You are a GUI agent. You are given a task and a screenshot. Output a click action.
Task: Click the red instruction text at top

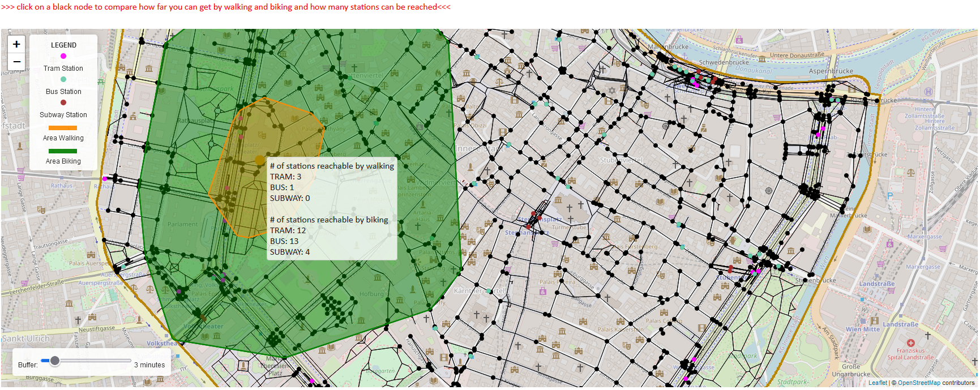(226, 7)
